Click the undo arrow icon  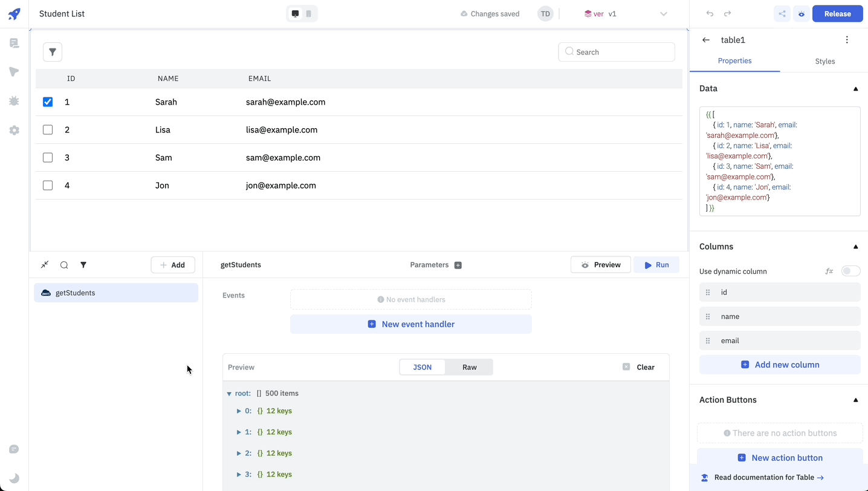coord(710,14)
